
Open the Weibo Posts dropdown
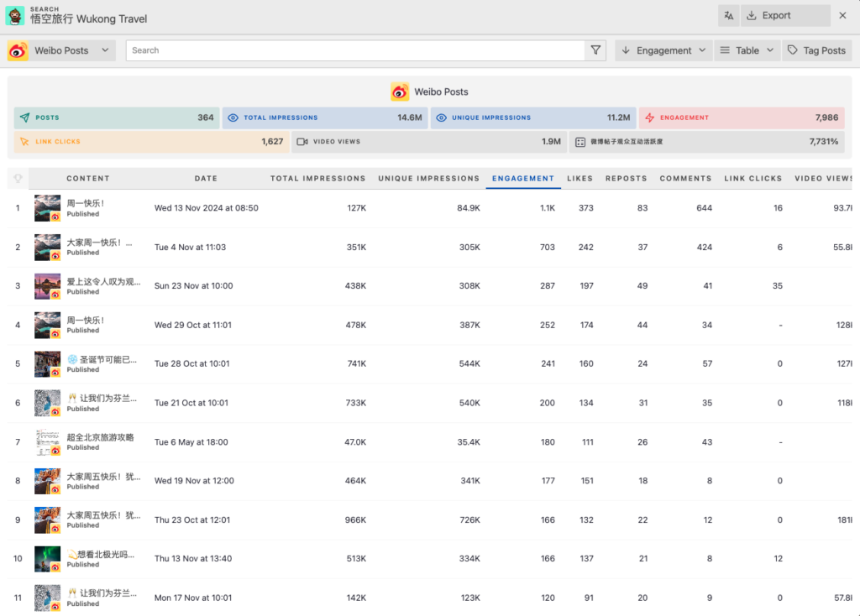click(x=60, y=50)
